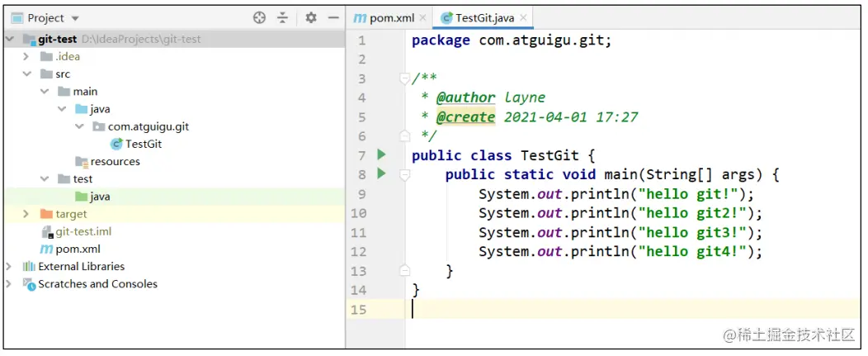Click the "hello git!" string literal
The height and width of the screenshot is (356, 868).
(688, 194)
